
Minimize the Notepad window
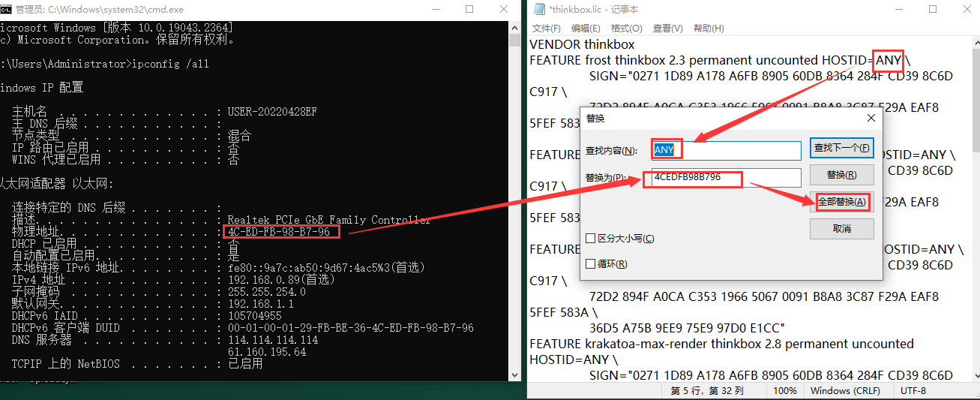(x=898, y=9)
